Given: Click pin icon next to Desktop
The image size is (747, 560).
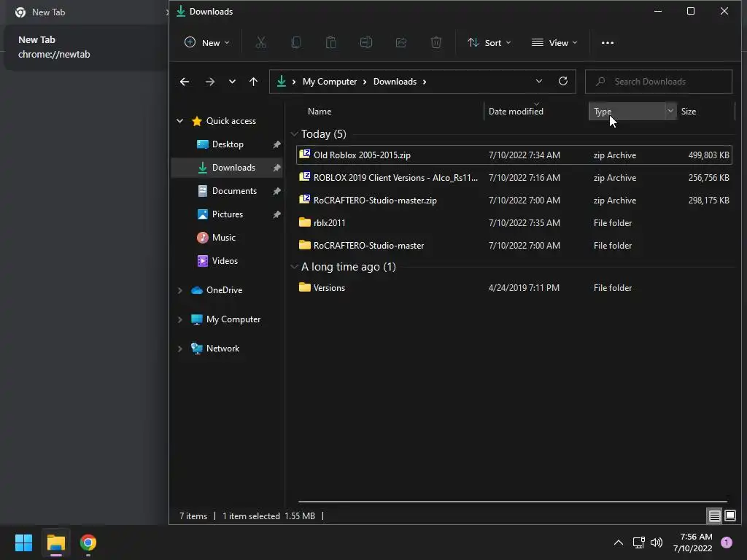Looking at the screenshot, I should click(276, 144).
